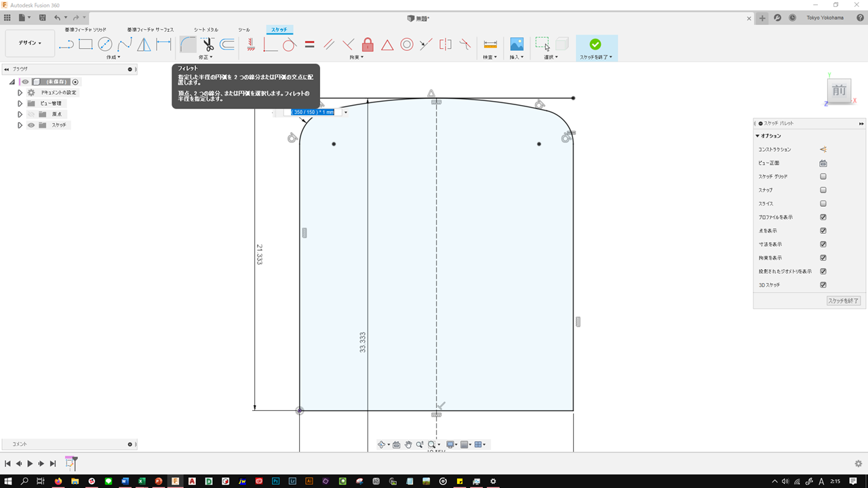The image size is (868, 488).
Task: Apply the Equal constraint icon
Action: [x=310, y=45]
